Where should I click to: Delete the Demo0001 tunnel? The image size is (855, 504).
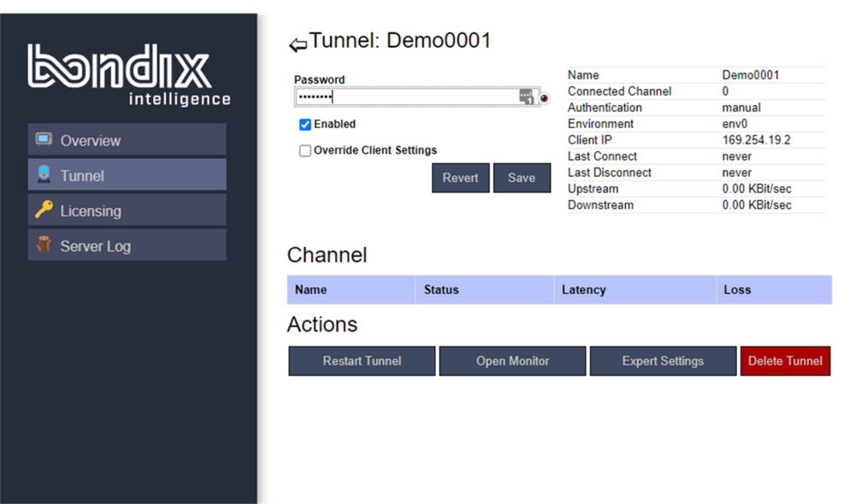coord(785,360)
